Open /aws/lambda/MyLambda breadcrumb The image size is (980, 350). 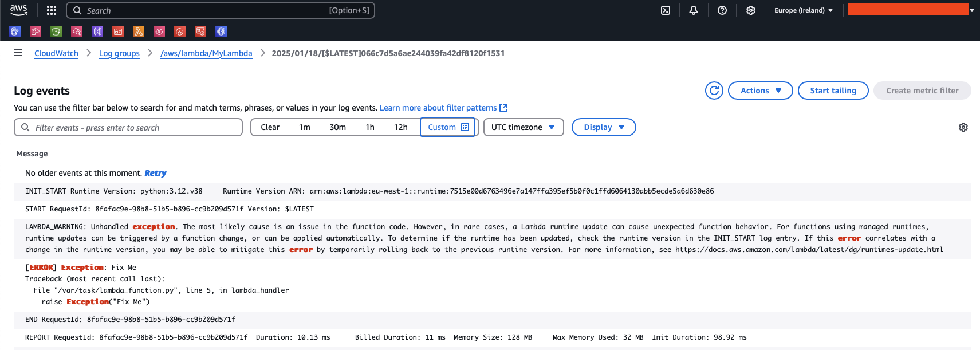[x=206, y=53]
